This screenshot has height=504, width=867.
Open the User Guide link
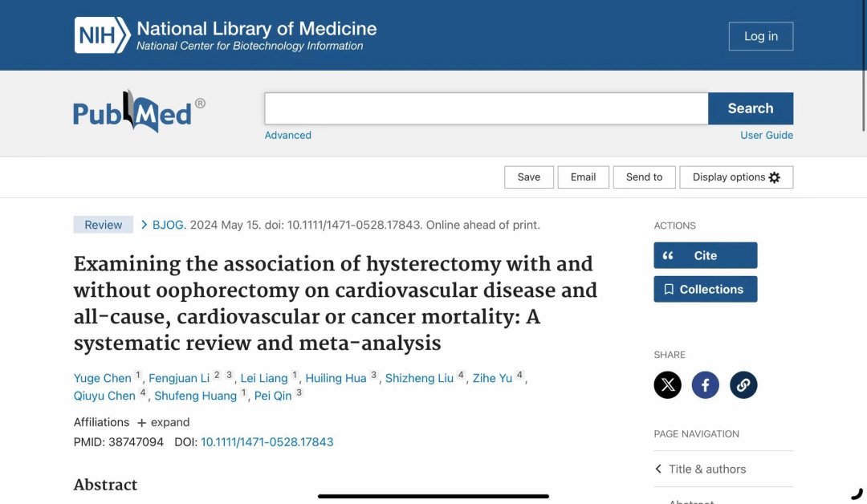pos(766,135)
